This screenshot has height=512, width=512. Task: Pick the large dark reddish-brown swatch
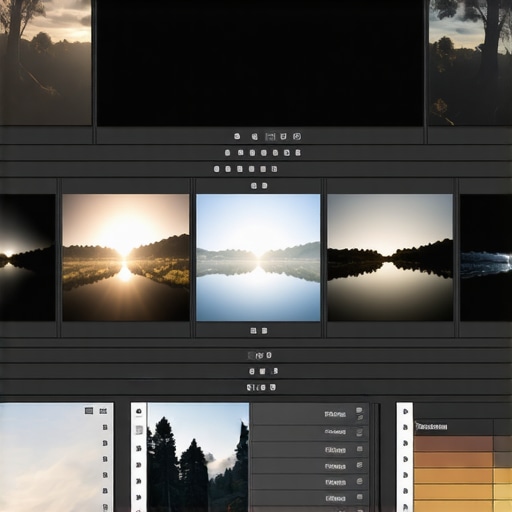click(x=453, y=444)
